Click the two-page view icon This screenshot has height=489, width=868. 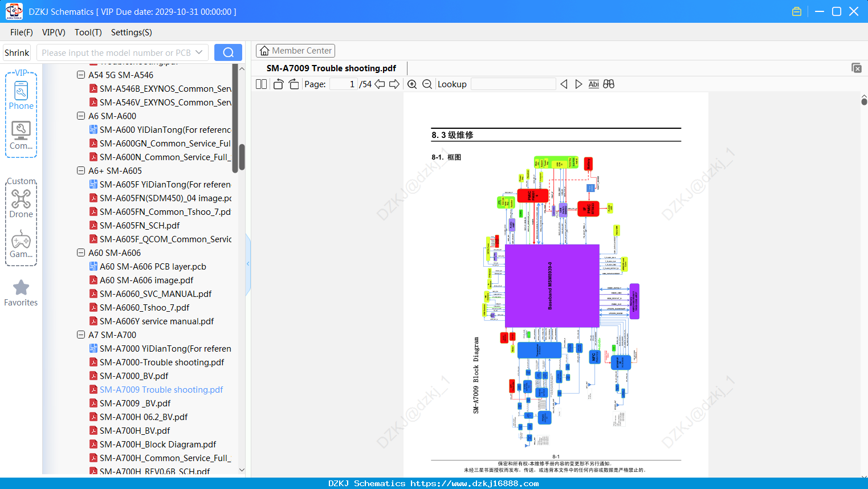click(261, 84)
